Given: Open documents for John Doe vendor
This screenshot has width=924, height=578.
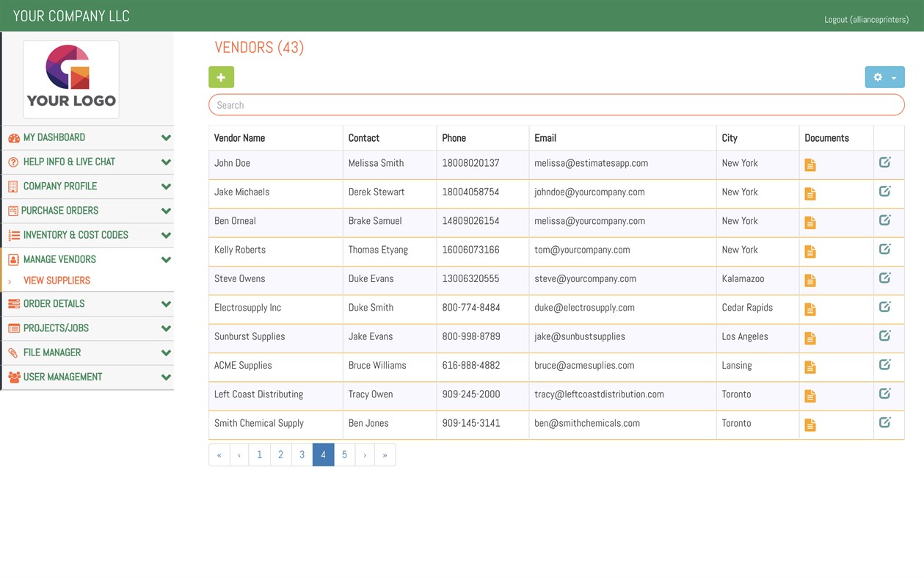Looking at the screenshot, I should click(x=810, y=165).
